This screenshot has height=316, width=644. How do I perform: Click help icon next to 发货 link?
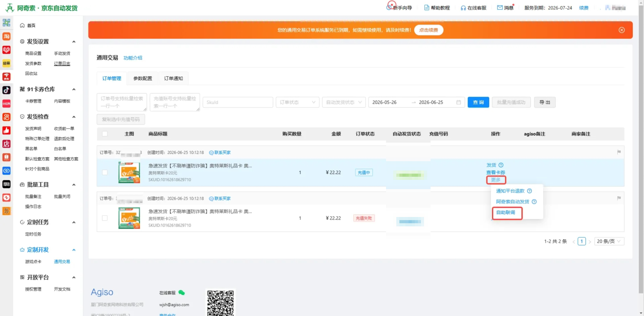click(x=501, y=165)
